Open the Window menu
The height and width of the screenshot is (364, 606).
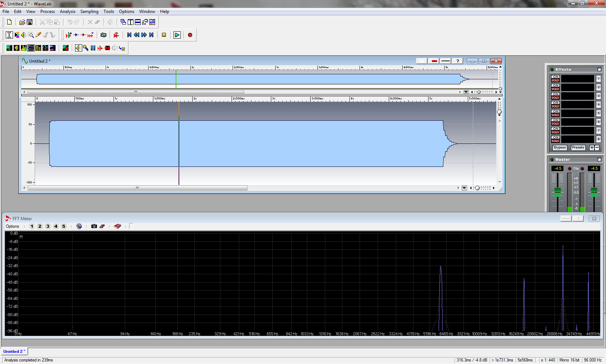coord(147,12)
